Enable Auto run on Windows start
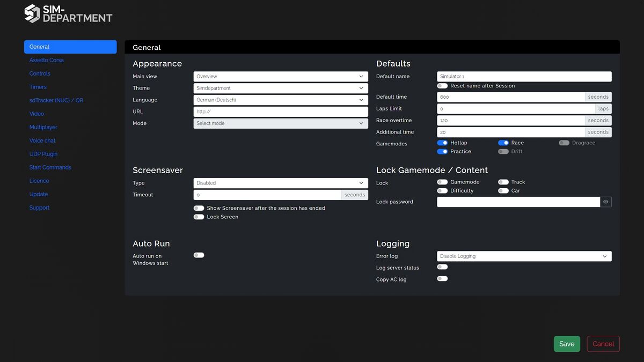 click(199, 255)
